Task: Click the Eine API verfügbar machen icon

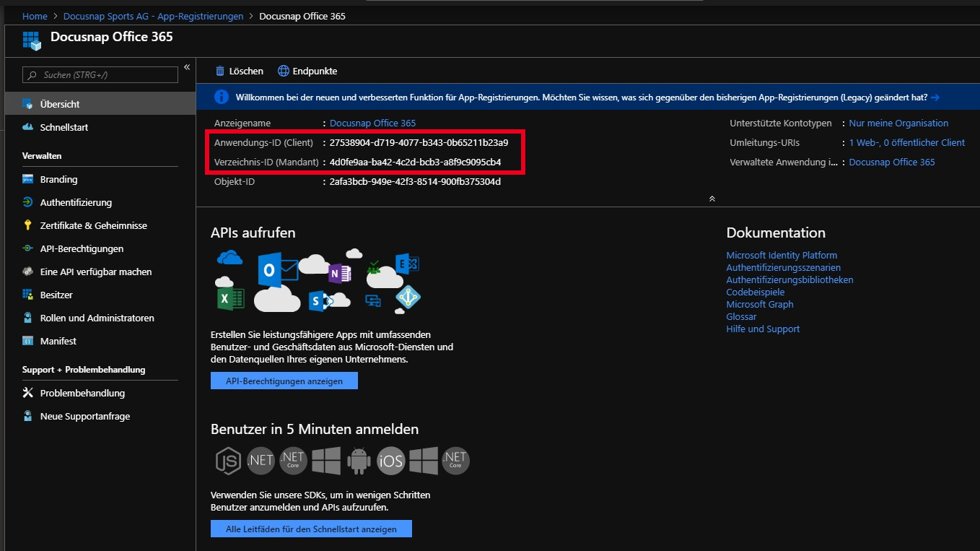Action: pos(28,272)
